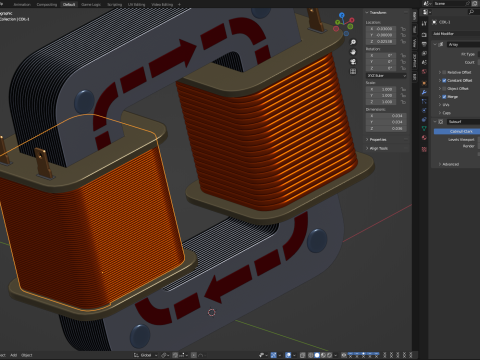Click the Add Modifier button

(x=456, y=34)
